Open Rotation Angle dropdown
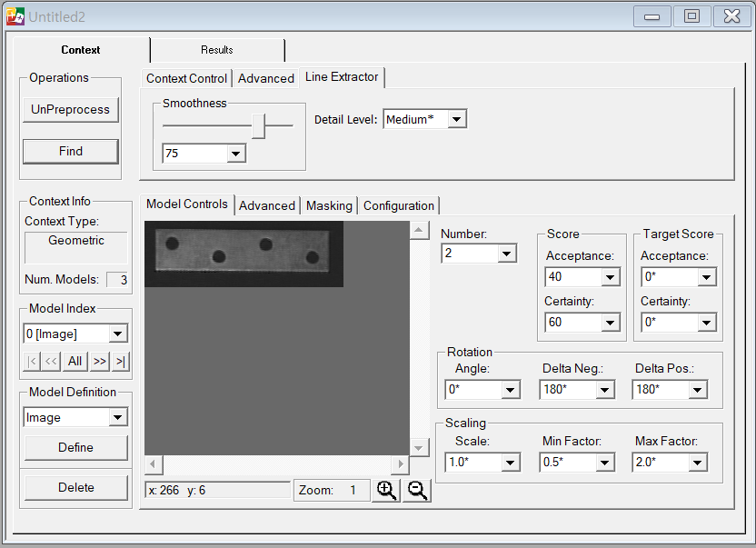The width and height of the screenshot is (756, 548). [510, 390]
